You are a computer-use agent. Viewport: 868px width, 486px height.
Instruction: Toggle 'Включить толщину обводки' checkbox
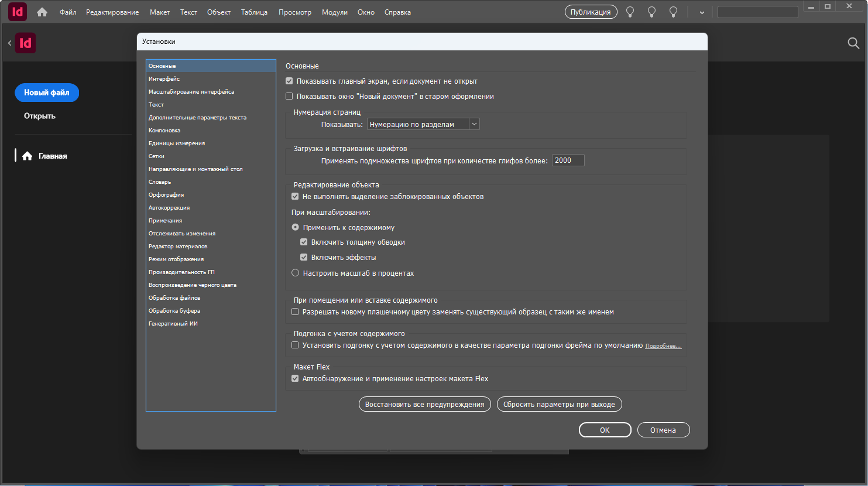[x=304, y=242]
